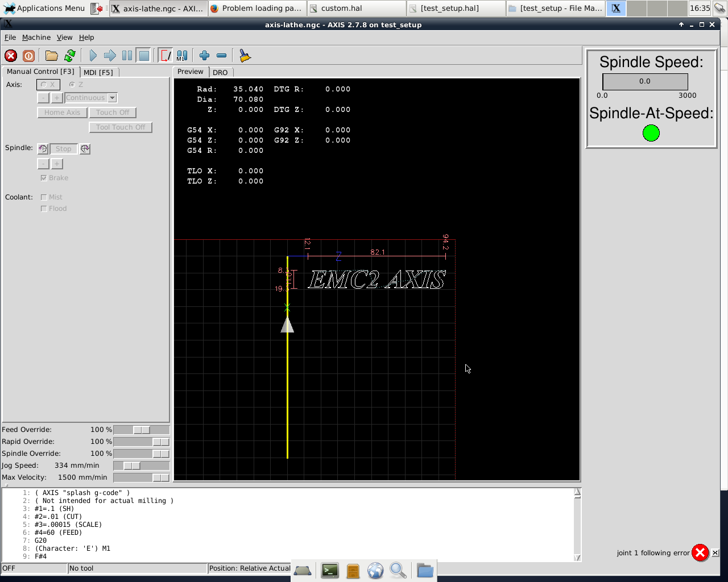Open Applications Menu in top panel

[44, 8]
